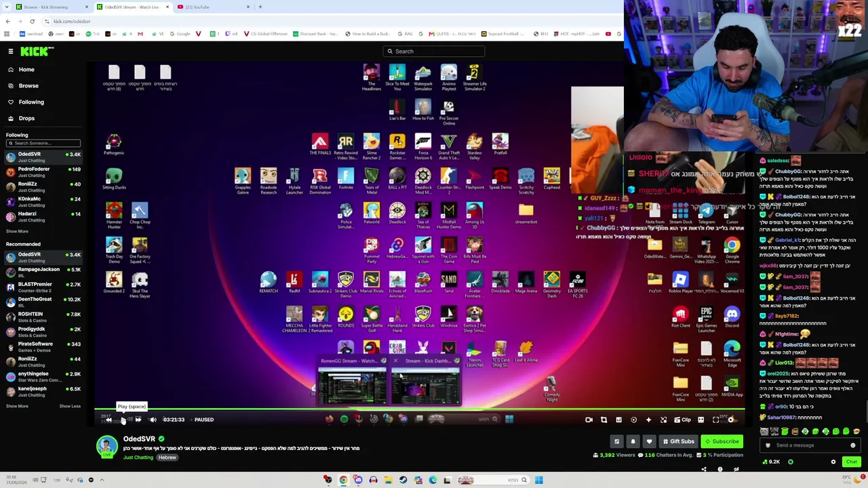Open PirateSoftware's recommended channel
The image size is (868, 488).
(x=43, y=347)
